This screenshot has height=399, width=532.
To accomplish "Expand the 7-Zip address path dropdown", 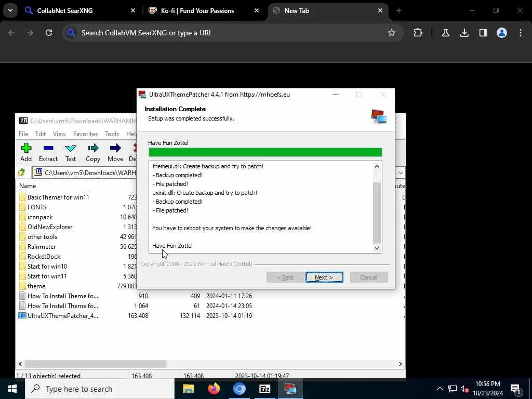I will [x=401, y=172].
